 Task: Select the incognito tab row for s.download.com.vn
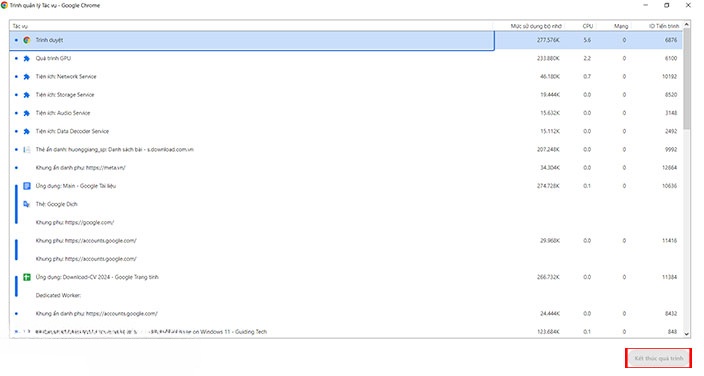tap(346, 150)
